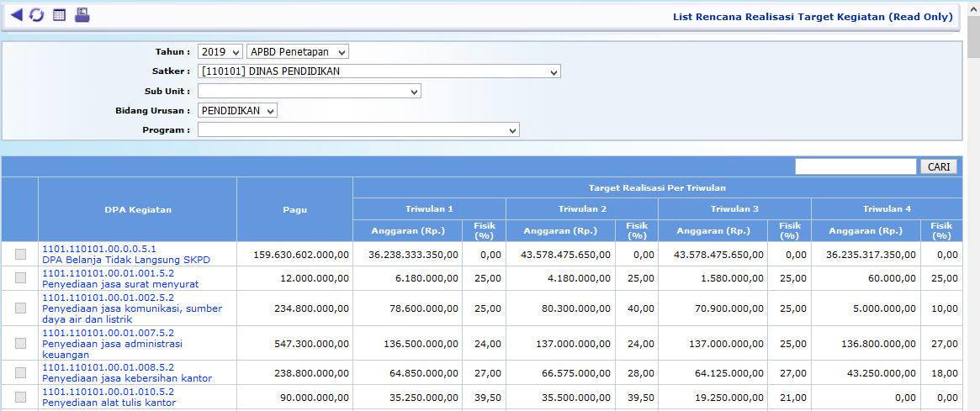
Task: Select checkbox for Penyediaan jasa surat menyurat
Action: click(x=20, y=278)
